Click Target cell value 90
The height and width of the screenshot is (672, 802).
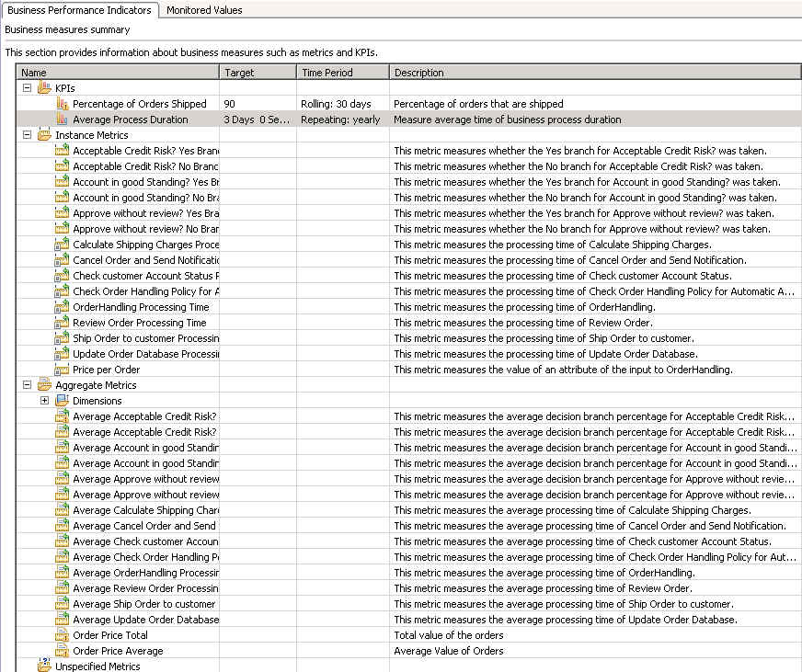[x=229, y=104]
